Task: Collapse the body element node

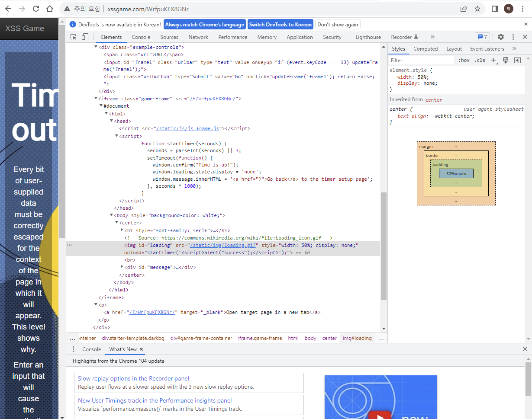Action: (112, 215)
